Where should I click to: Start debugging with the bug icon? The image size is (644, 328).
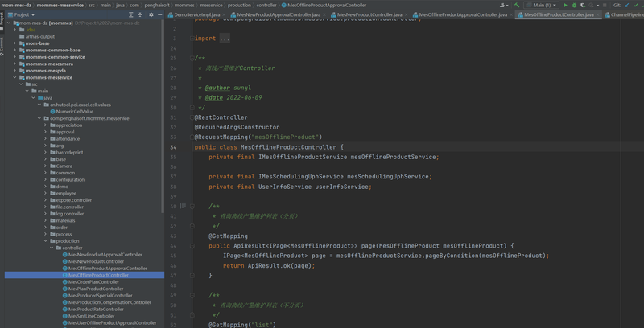point(574,5)
